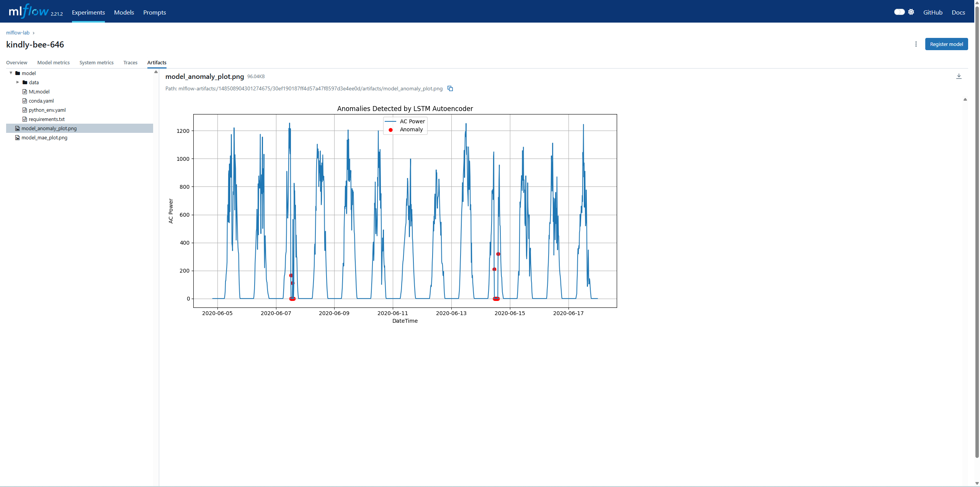Viewport: 980px width, 487px height.
Task: Click the requirements.txt file icon
Action: pyautogui.click(x=25, y=119)
